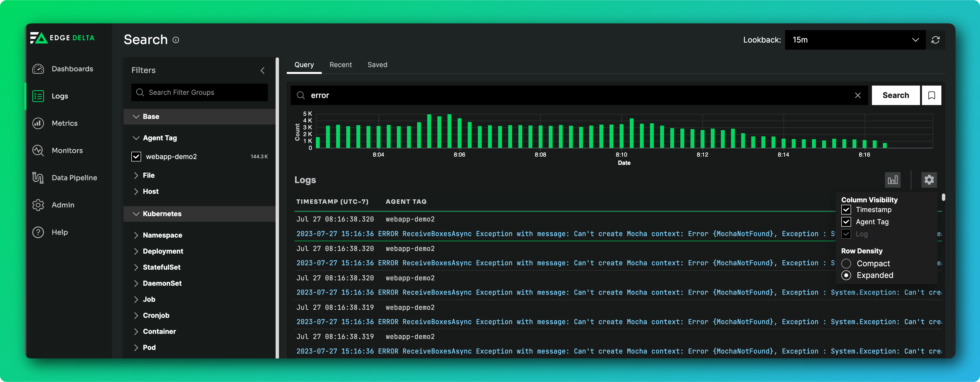
Task: Click the bookmark icon to save query
Action: (931, 95)
